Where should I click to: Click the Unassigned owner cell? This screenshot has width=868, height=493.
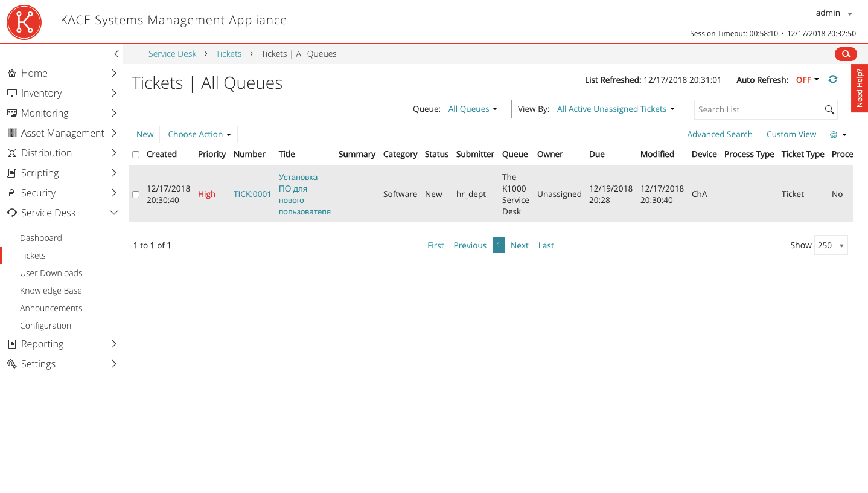point(560,194)
